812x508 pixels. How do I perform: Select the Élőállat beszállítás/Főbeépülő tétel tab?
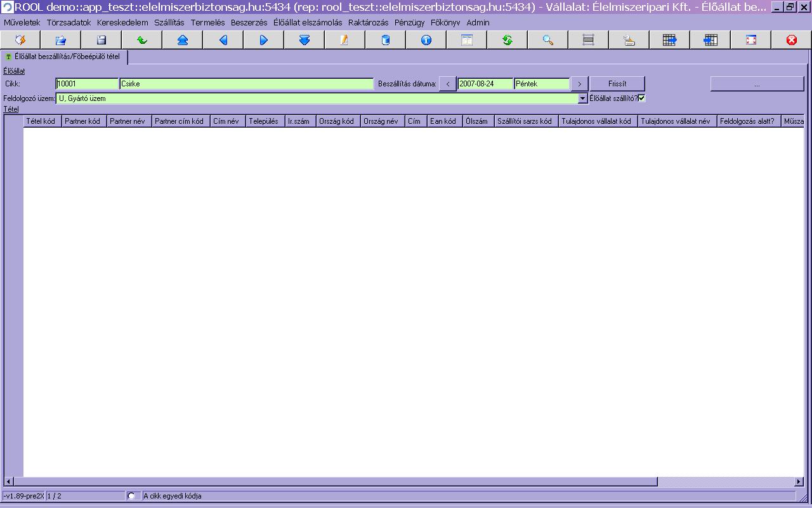click(64, 57)
